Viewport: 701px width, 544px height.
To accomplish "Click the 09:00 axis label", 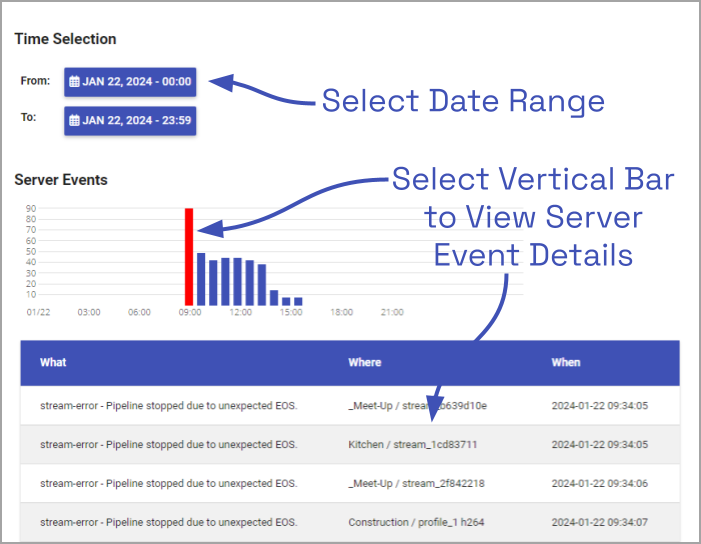I will click(x=190, y=312).
